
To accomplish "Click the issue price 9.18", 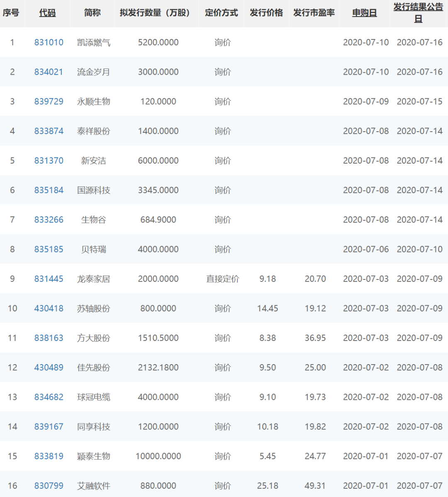I will coord(268,279).
